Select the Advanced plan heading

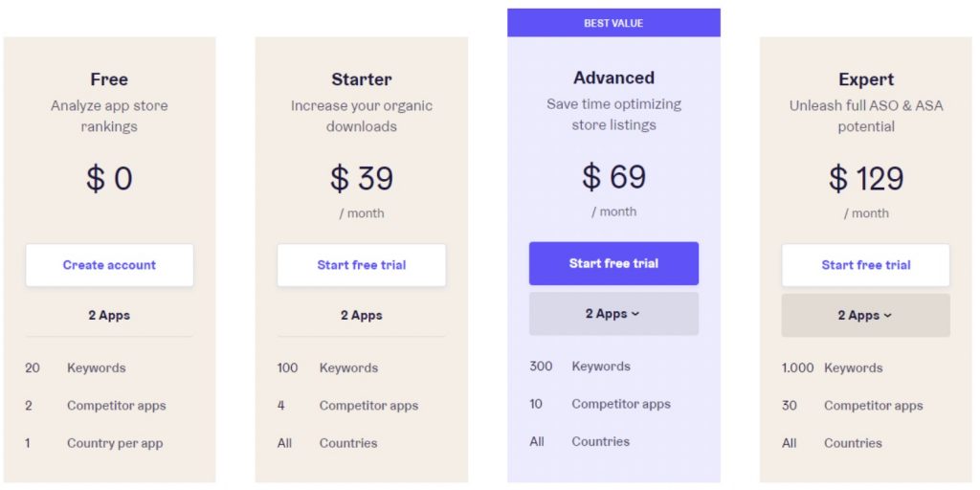click(613, 78)
